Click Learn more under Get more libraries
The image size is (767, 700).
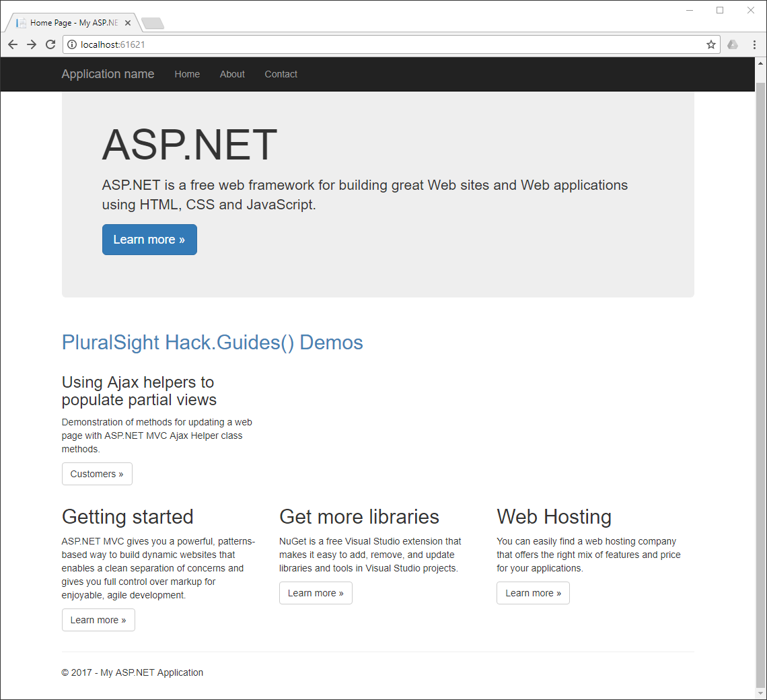click(316, 593)
